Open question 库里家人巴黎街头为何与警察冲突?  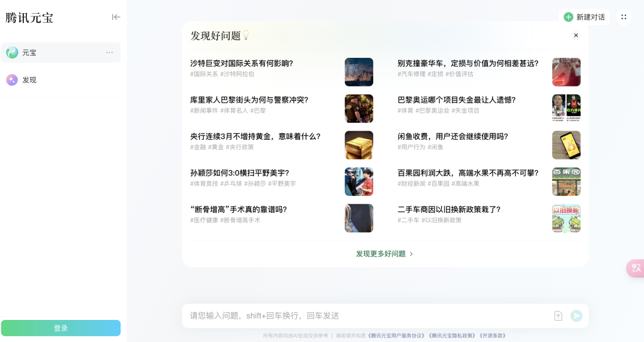coord(249,100)
